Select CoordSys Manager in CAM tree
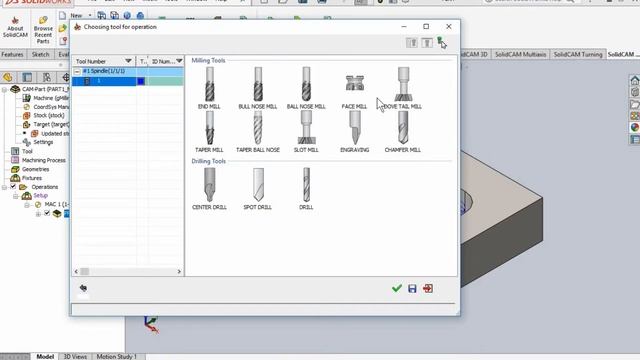 coord(46,107)
